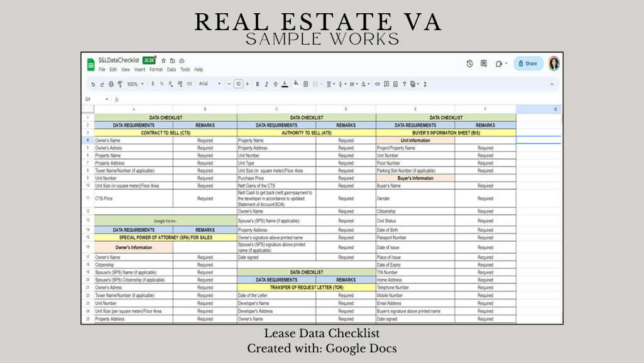Select the 'Google Forms -' cell
This screenshot has width=644, height=363.
pyautogui.click(x=165, y=220)
